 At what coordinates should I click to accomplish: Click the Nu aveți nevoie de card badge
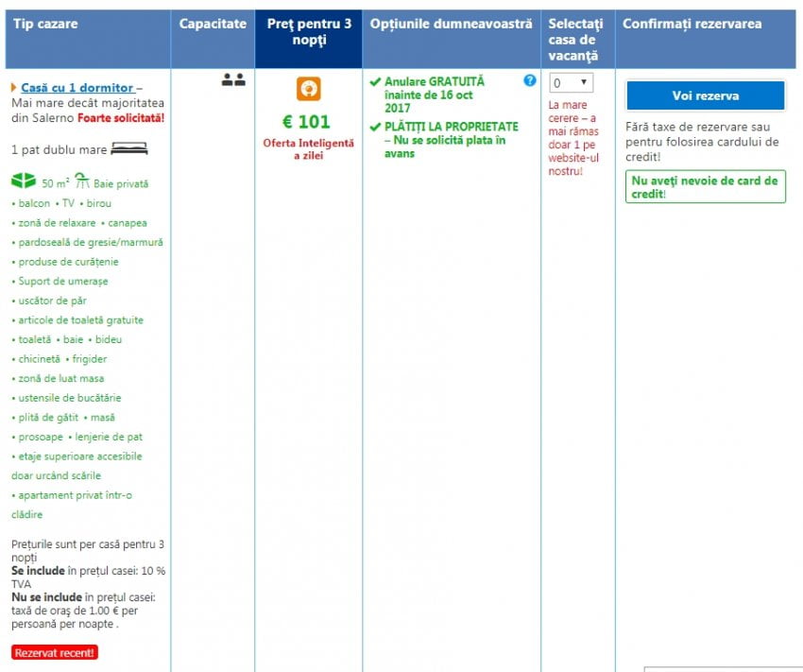705,187
